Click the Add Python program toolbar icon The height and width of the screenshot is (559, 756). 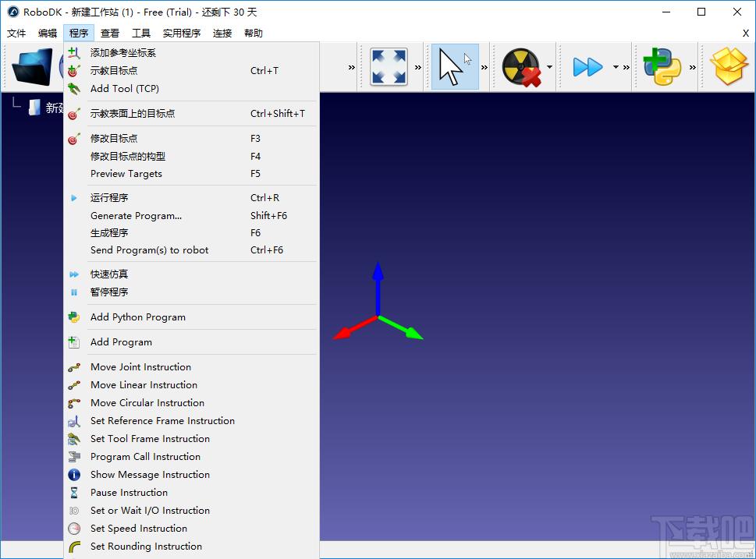(662, 67)
